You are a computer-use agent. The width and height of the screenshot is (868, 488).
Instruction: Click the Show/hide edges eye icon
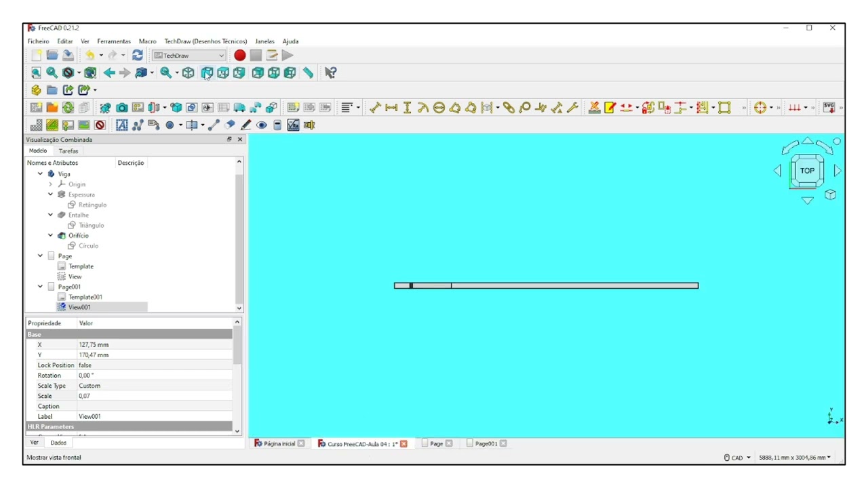pyautogui.click(x=262, y=125)
